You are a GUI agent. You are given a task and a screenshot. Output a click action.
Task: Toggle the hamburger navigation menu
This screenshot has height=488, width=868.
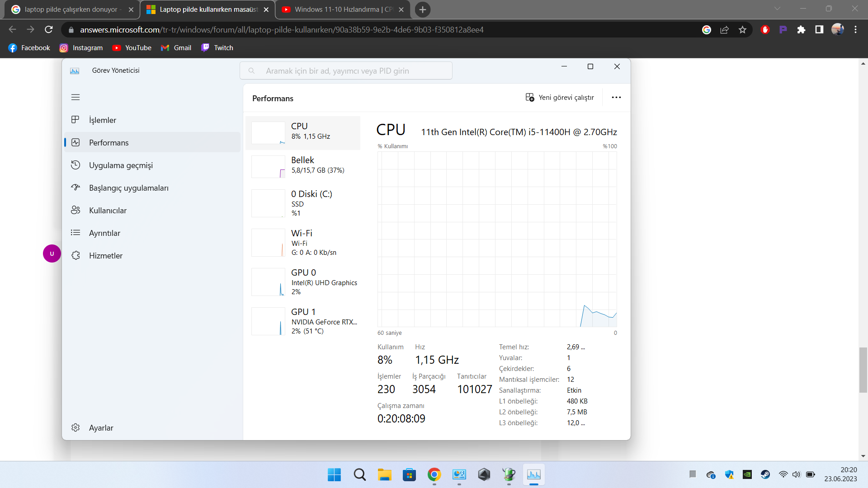pyautogui.click(x=75, y=97)
